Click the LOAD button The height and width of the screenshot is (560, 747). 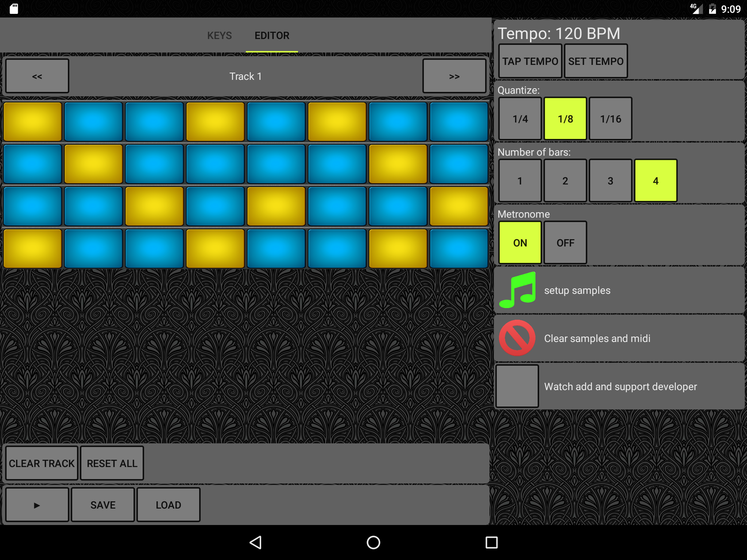pyautogui.click(x=168, y=505)
